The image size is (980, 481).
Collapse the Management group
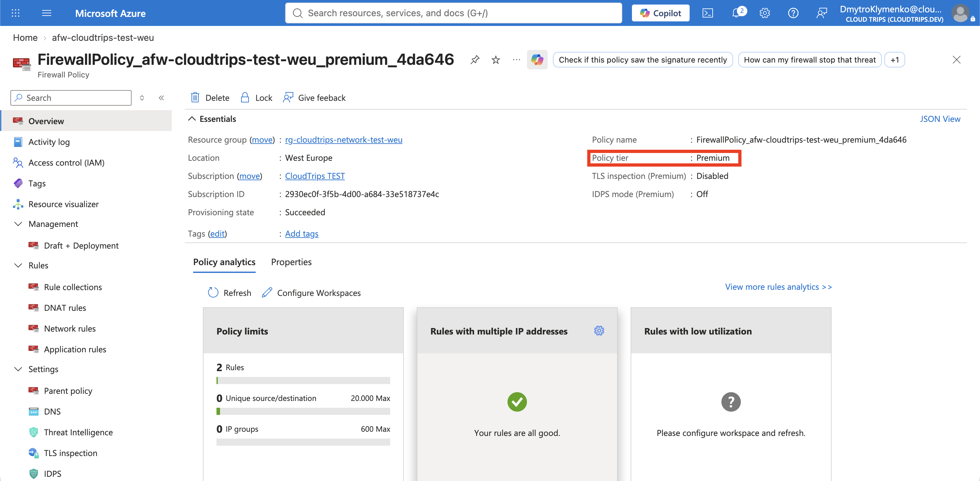point(18,224)
